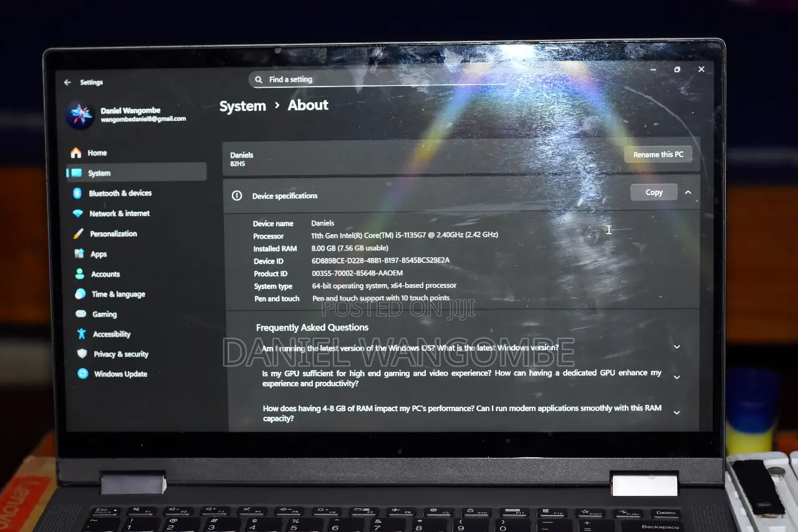Click the Windows Update sync icon
Viewport: 798px width, 532px height.
tap(83, 374)
